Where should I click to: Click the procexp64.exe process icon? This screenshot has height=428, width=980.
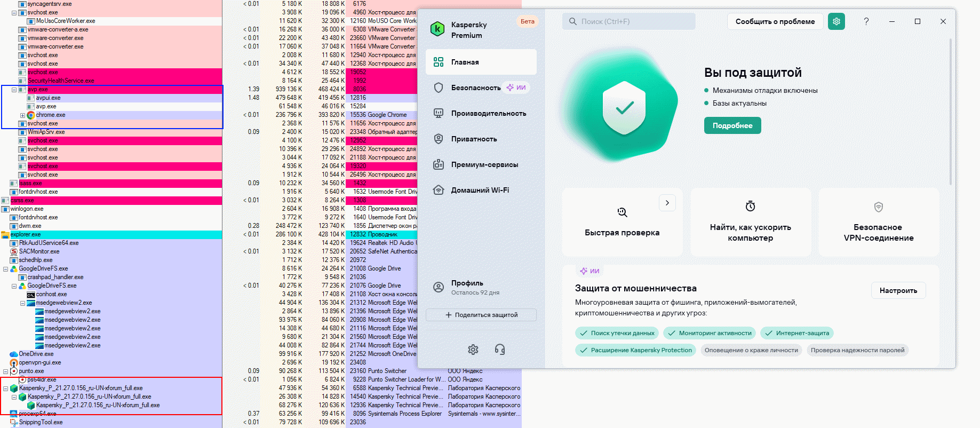pos(14,414)
